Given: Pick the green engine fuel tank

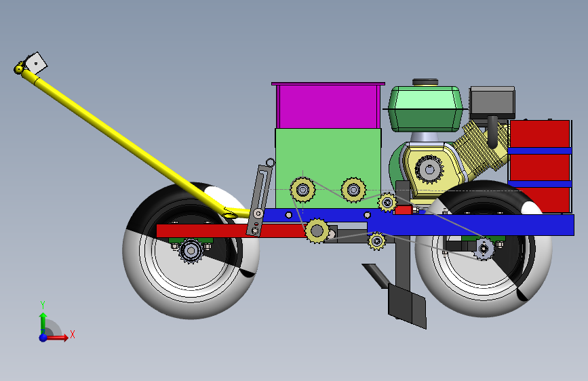Looking at the screenshot, I should (x=425, y=108).
